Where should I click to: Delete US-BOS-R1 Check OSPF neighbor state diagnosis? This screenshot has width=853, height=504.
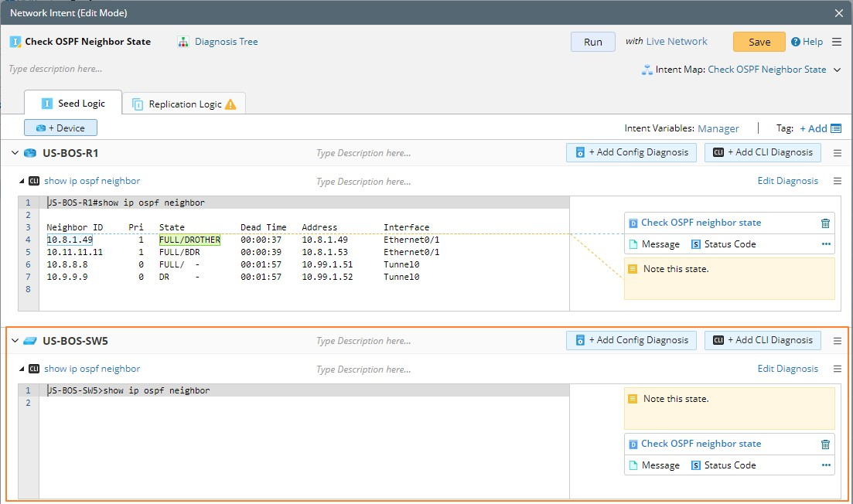[825, 223]
